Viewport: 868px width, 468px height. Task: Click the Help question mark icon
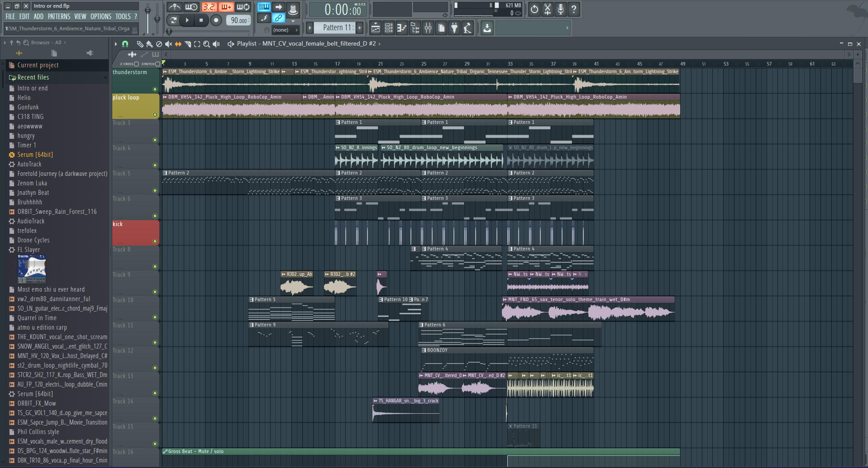tap(574, 9)
